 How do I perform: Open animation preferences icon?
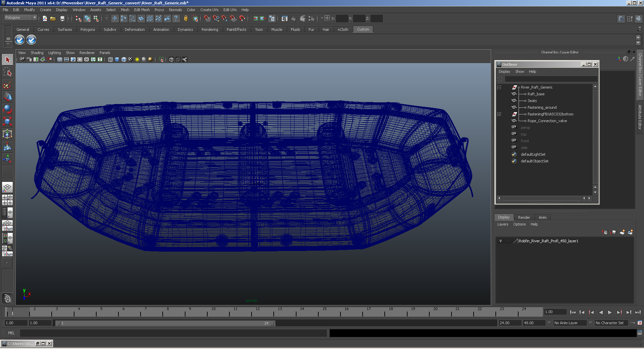[640, 323]
